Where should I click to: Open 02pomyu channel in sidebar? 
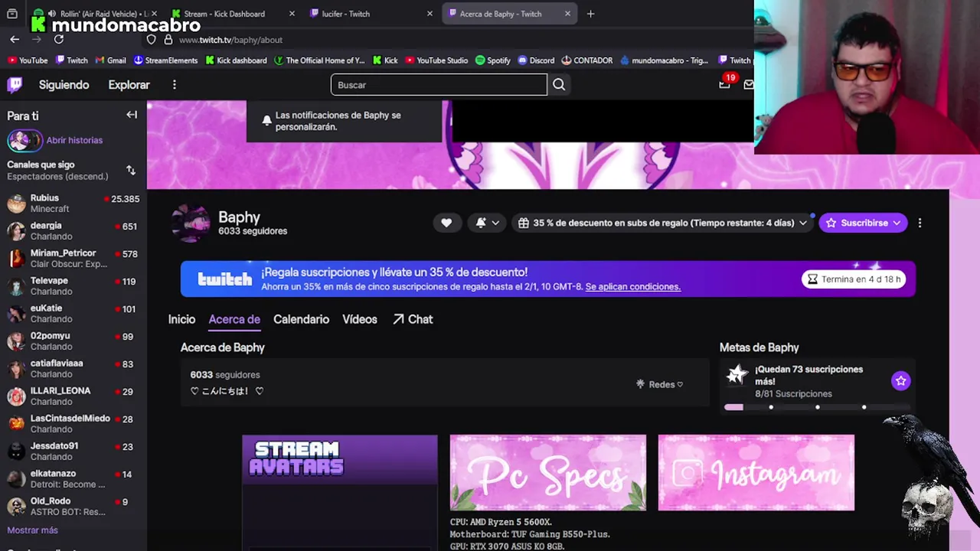(x=73, y=341)
